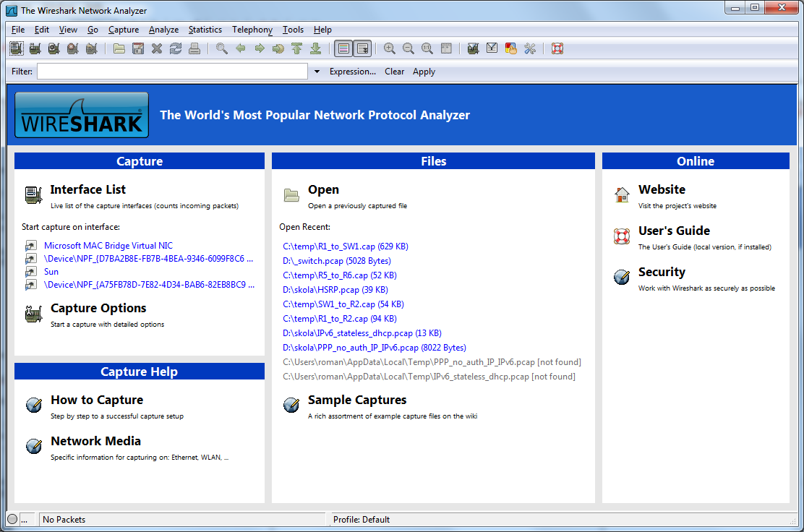Save the capture file via the toolbar icon
The height and width of the screenshot is (532, 804).
[x=138, y=48]
